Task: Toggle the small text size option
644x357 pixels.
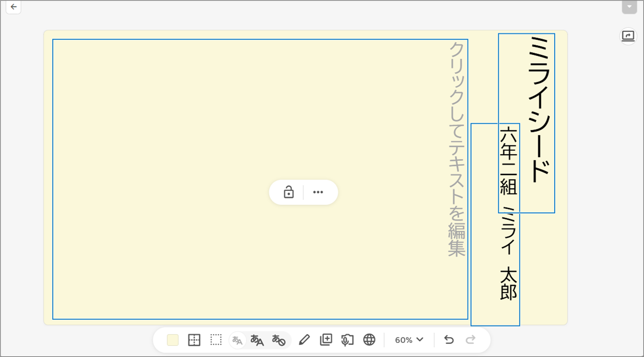Action: tap(237, 340)
